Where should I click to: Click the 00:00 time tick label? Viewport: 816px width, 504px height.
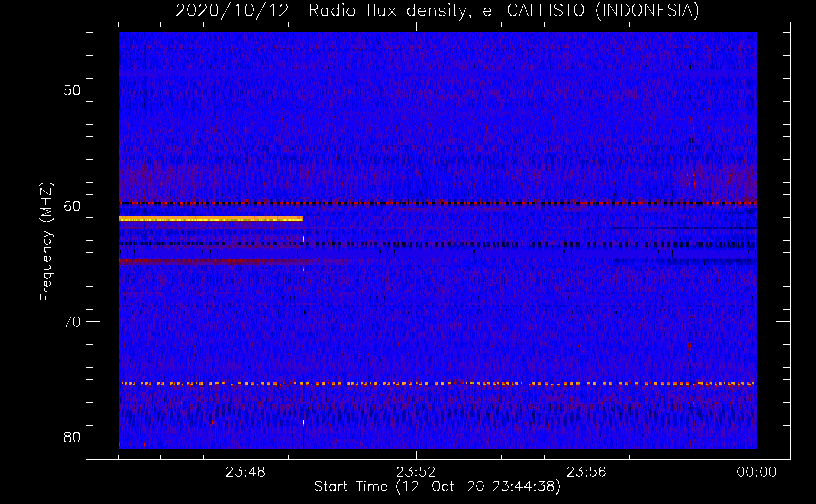coord(756,472)
